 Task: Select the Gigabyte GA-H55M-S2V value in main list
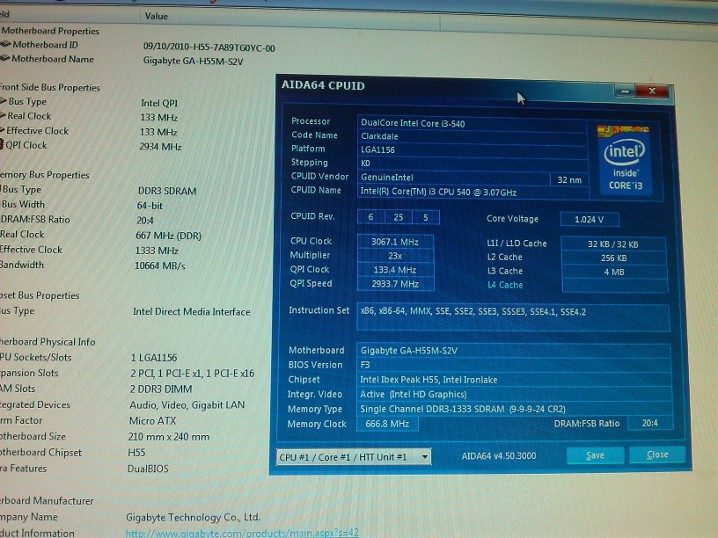click(x=193, y=61)
